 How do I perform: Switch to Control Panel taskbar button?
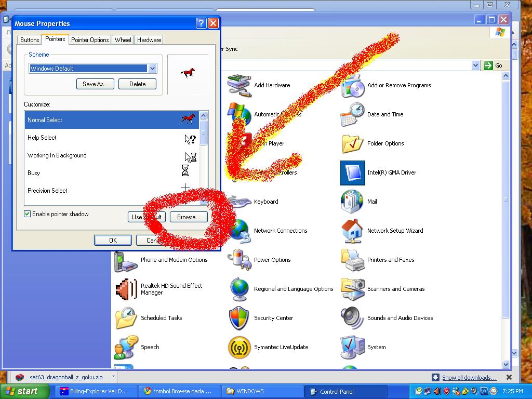click(x=345, y=392)
